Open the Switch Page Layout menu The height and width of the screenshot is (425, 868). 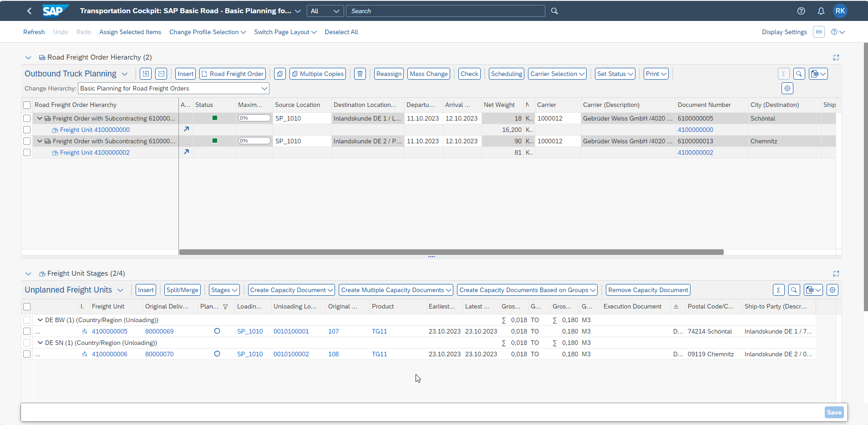tap(285, 32)
